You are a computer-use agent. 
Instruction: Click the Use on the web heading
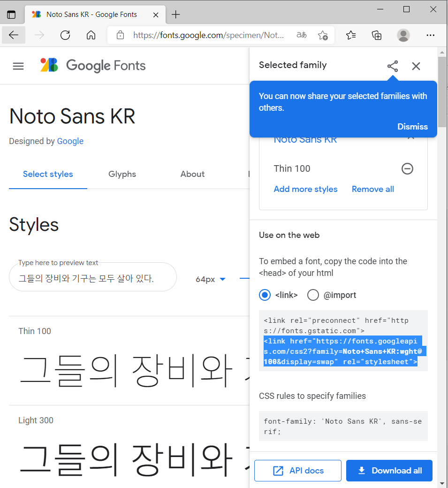289,235
